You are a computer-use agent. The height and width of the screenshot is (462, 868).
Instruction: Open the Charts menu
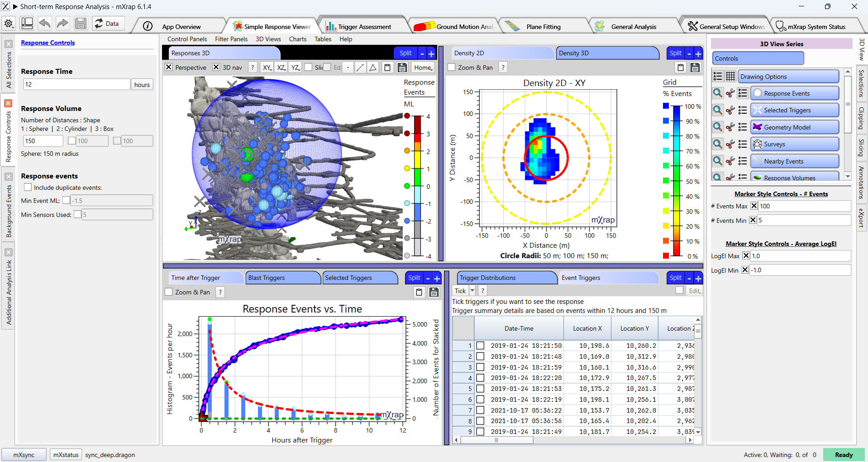tap(298, 39)
